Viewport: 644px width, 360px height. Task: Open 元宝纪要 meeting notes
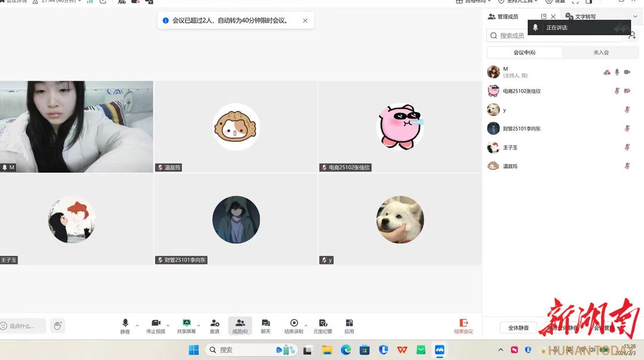click(x=323, y=325)
